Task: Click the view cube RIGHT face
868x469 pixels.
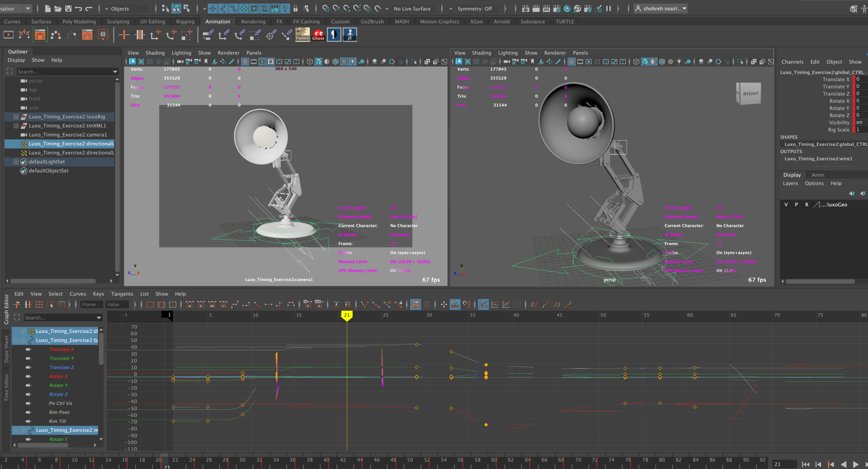Action: tap(750, 94)
